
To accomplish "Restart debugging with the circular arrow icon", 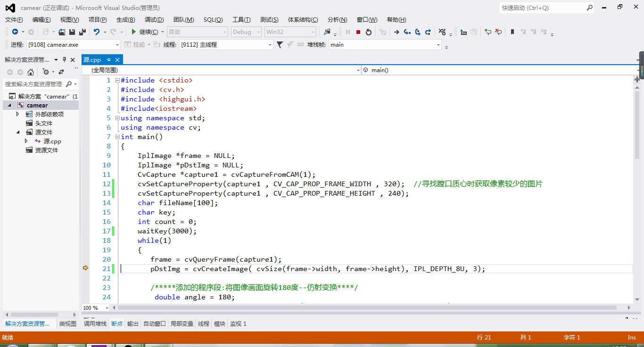I will coord(369,32).
